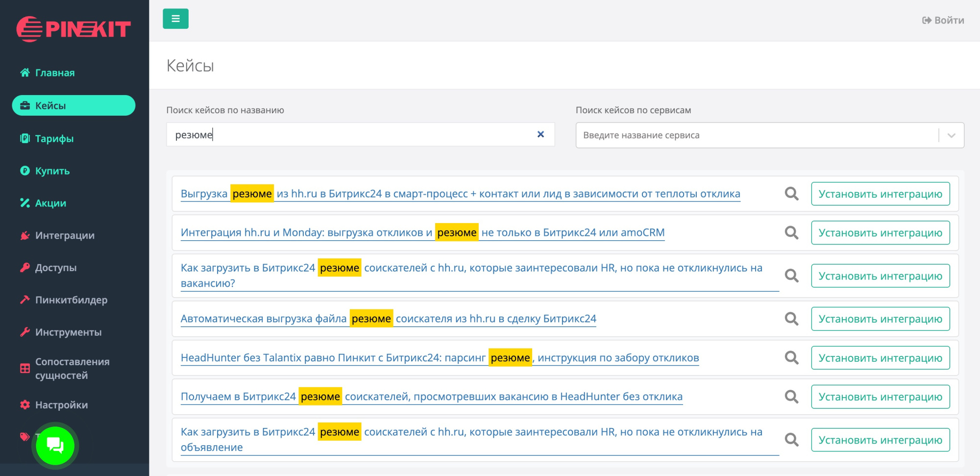
Task: Open Сопоставления сущностей in the sidebar
Action: (72, 368)
